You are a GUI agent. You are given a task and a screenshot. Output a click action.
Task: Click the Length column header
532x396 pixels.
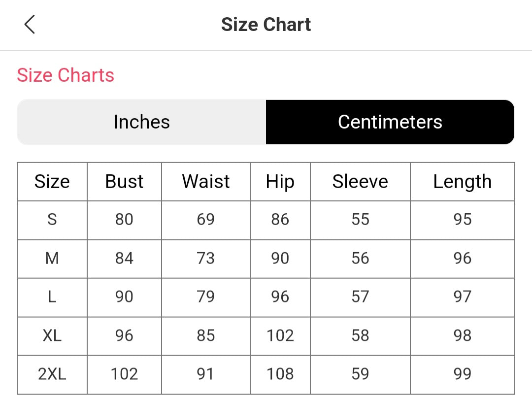(x=462, y=182)
